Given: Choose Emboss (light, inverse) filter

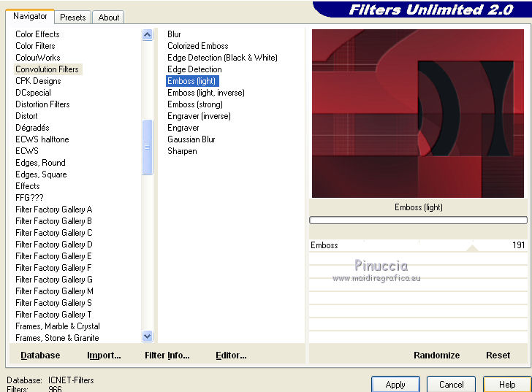Looking at the screenshot, I should [x=206, y=93].
